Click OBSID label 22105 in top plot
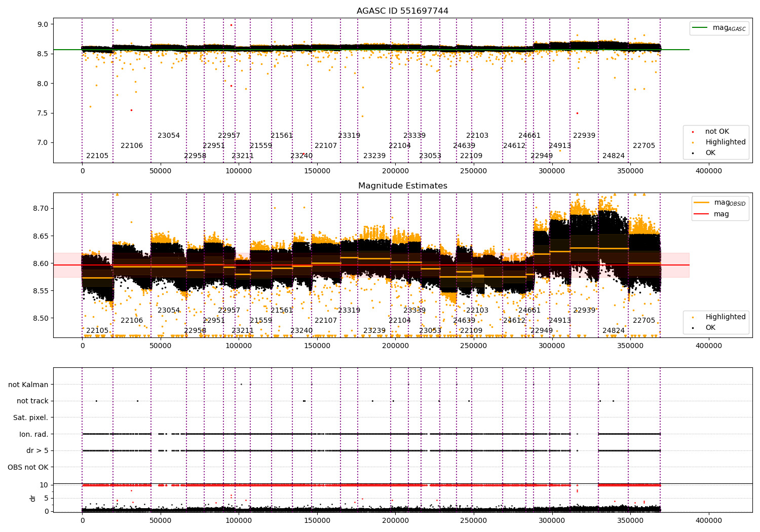760x532 pixels. pos(97,156)
